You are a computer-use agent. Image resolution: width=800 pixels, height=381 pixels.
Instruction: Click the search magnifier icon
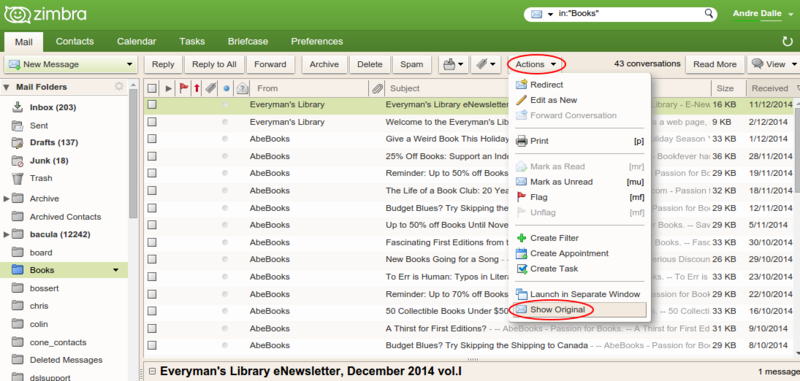[x=709, y=14]
